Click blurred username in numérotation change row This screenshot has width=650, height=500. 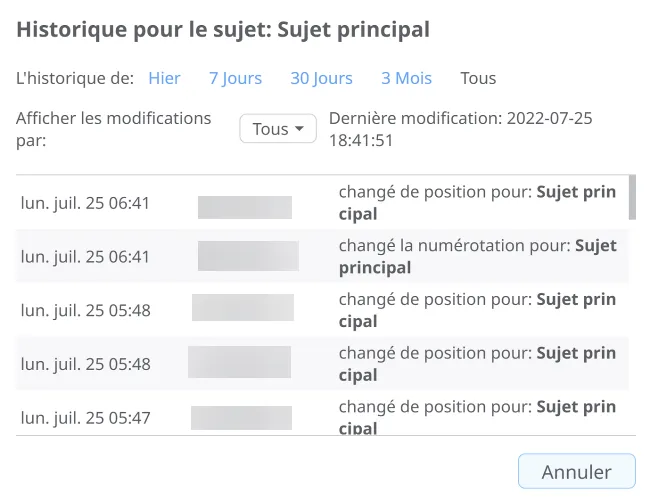tap(248, 256)
